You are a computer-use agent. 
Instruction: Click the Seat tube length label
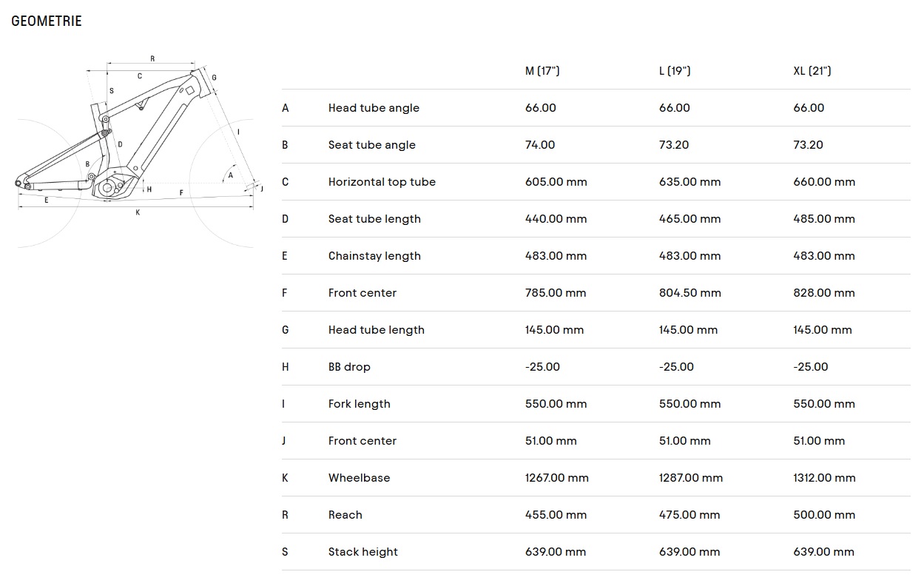pyautogui.click(x=374, y=219)
